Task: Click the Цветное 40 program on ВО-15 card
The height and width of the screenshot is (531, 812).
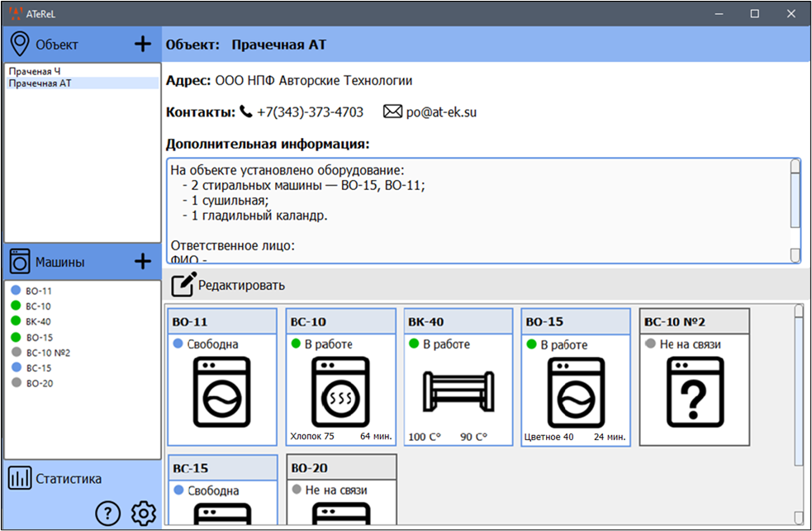Action: point(549,437)
